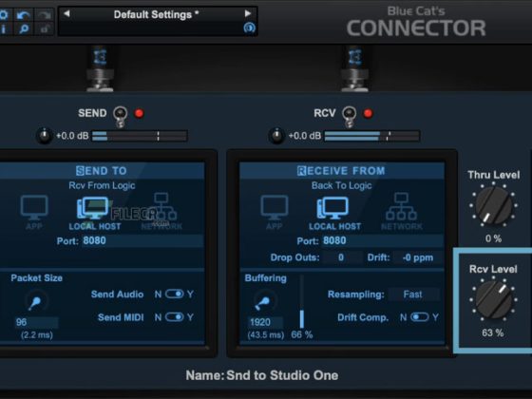Screen dimensions: 532x399
Task: Toggle the Drift Comp. switch
Action: pyautogui.click(x=420, y=317)
